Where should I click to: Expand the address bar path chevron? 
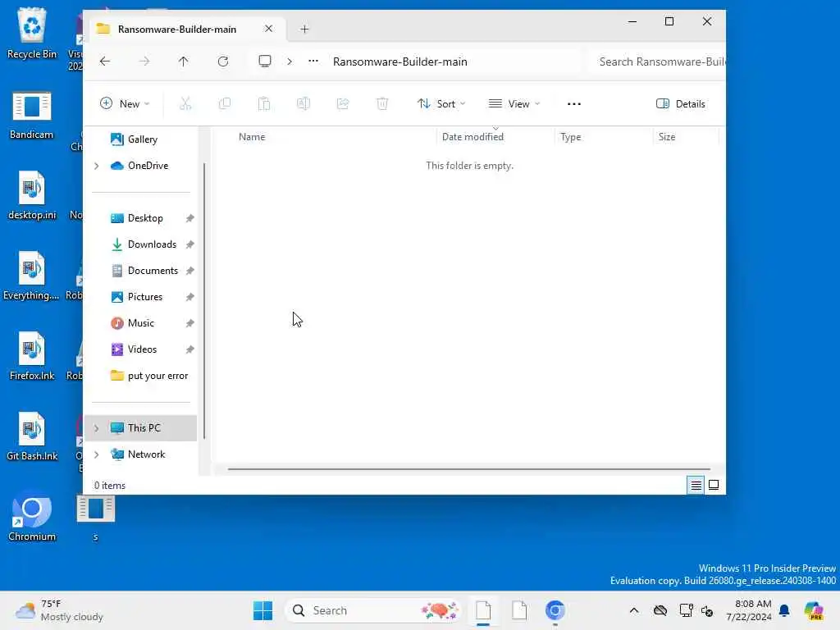tap(290, 62)
